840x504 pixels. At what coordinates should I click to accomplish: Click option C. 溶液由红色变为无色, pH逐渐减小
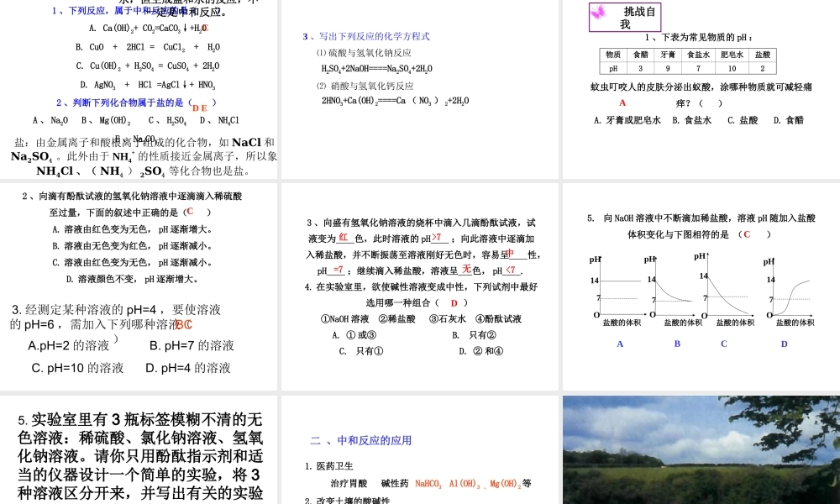click(133, 262)
